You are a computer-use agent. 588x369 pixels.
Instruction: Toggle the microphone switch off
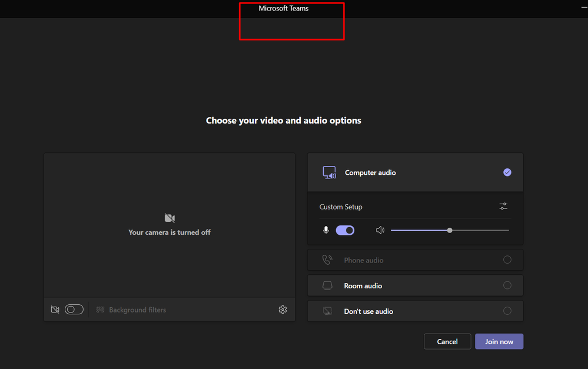click(x=345, y=230)
